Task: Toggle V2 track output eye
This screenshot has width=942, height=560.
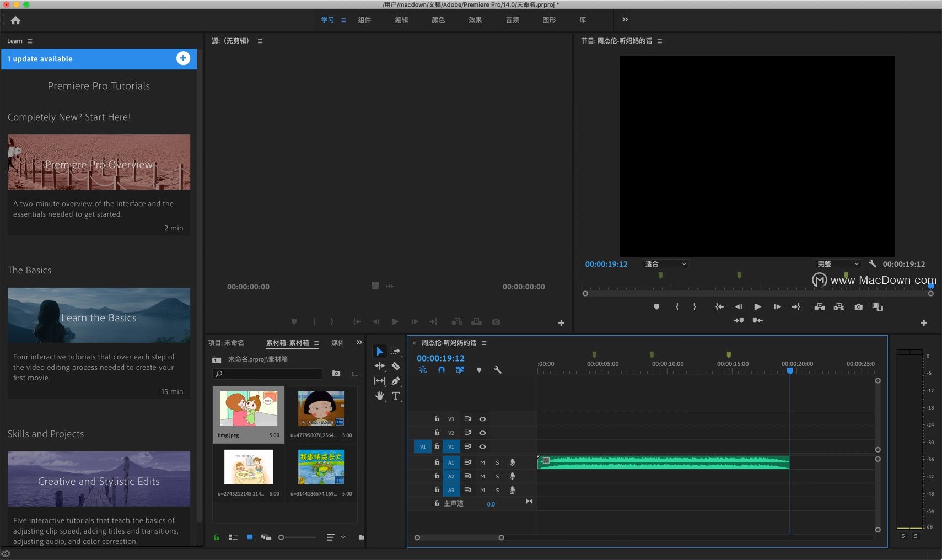Action: [x=482, y=433]
